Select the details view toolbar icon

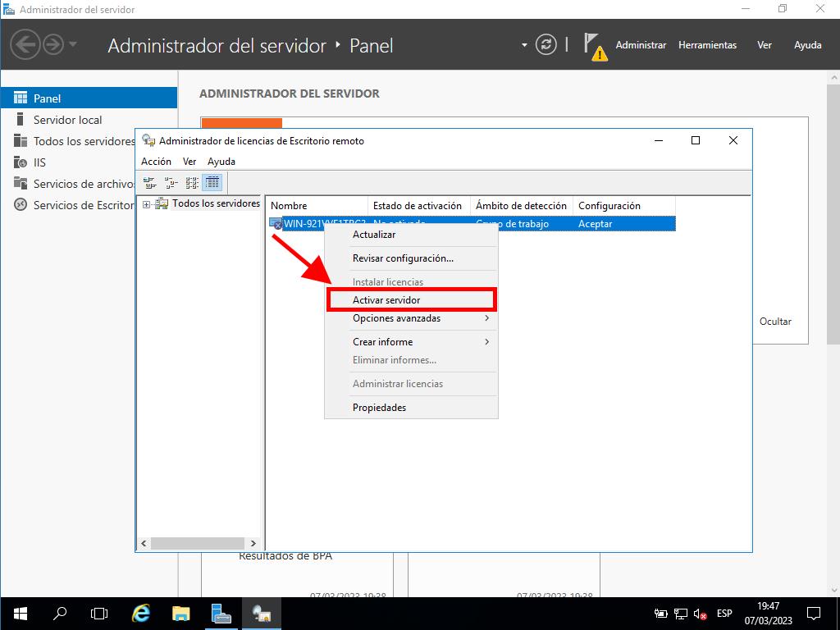point(212,182)
